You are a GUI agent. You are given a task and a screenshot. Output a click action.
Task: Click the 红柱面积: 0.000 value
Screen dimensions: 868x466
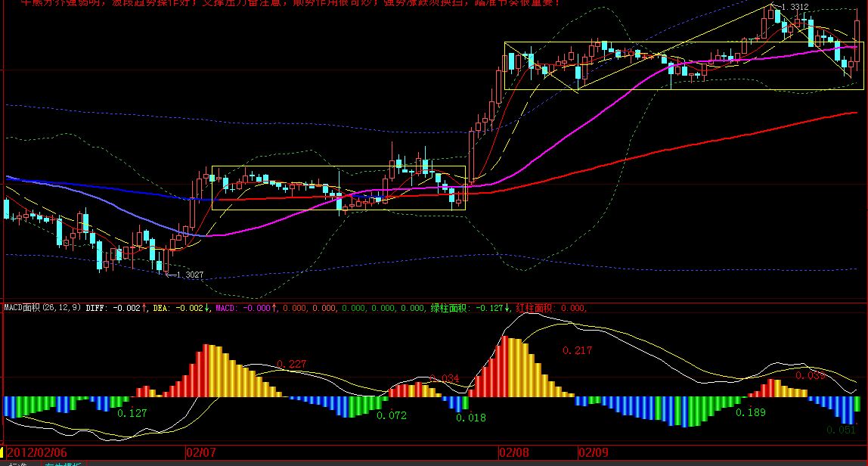[x=550, y=308]
